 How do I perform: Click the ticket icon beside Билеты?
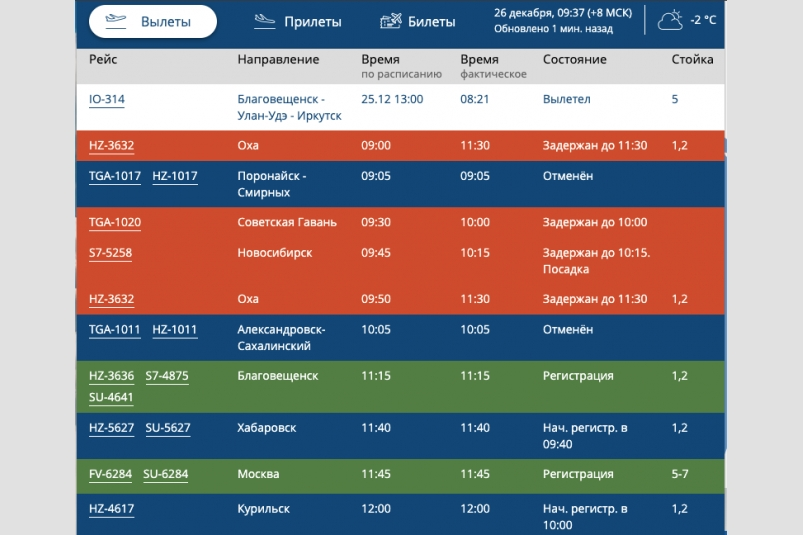(x=391, y=21)
